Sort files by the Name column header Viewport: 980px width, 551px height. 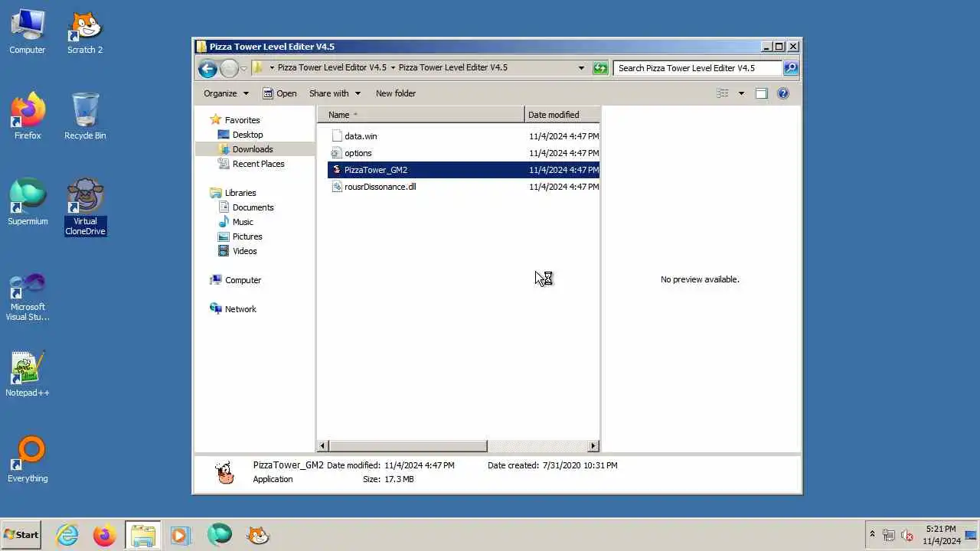tap(421, 115)
